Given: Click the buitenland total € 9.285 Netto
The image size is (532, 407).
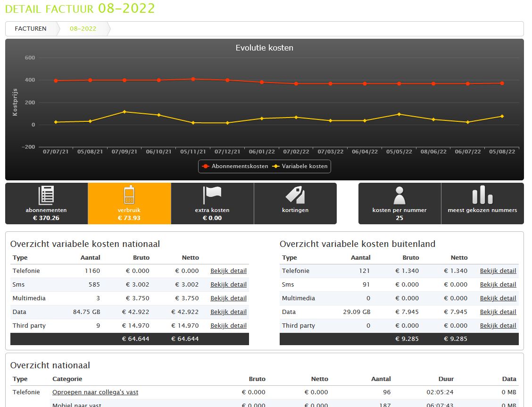Looking at the screenshot, I should coord(455,339).
